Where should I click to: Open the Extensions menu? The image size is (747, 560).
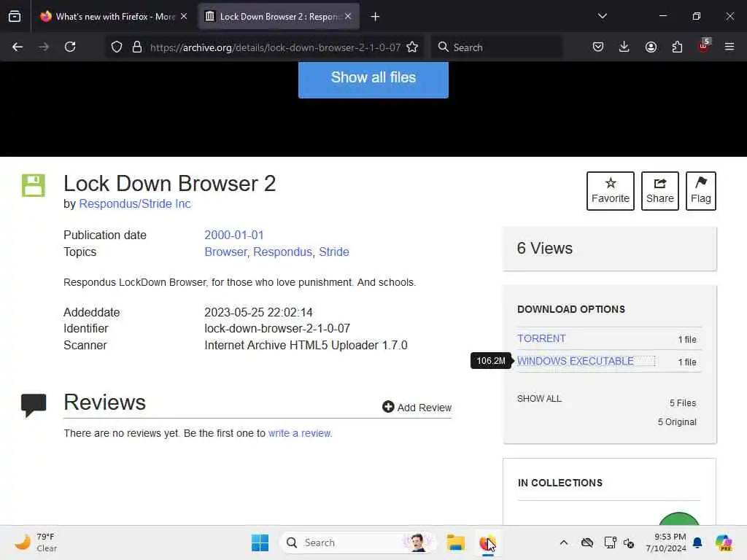(x=677, y=47)
